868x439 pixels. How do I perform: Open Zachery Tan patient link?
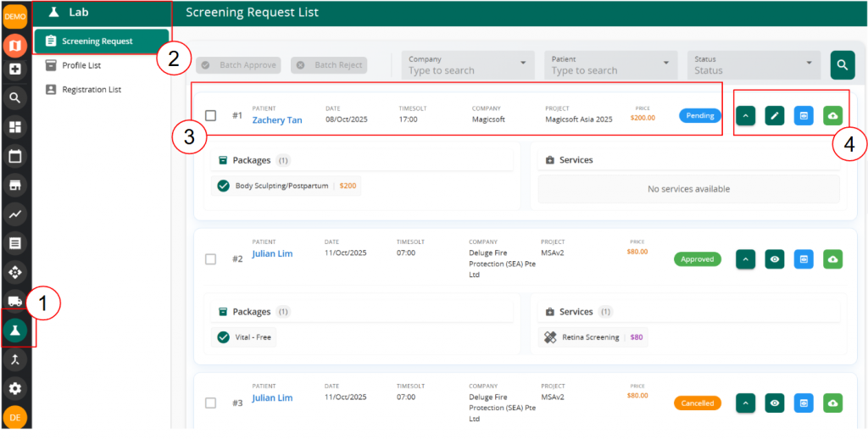point(277,120)
